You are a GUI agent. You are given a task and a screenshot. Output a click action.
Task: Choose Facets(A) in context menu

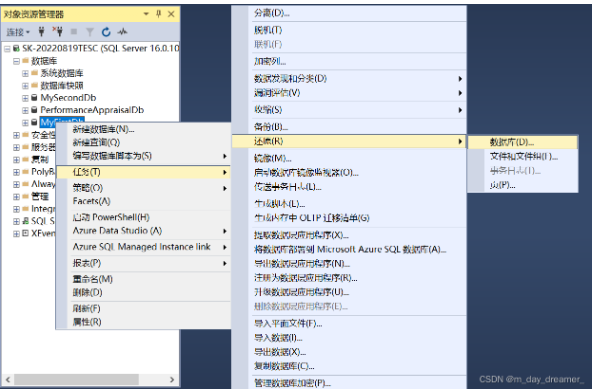(143, 201)
